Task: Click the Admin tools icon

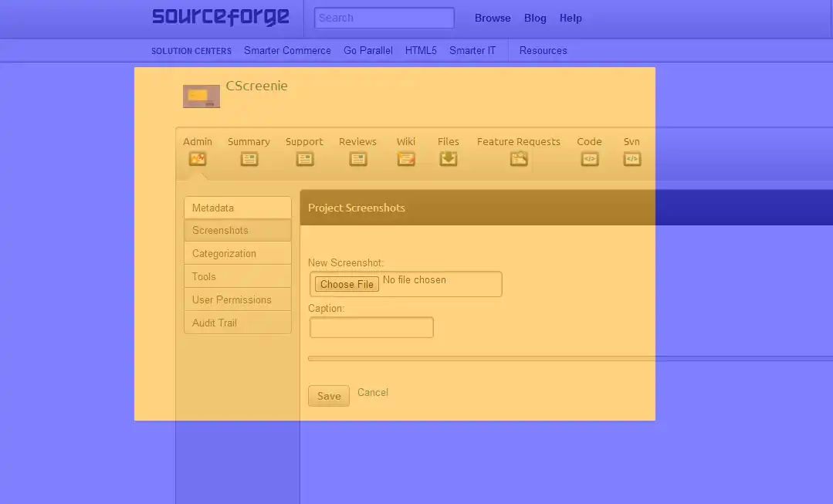Action: point(198,159)
